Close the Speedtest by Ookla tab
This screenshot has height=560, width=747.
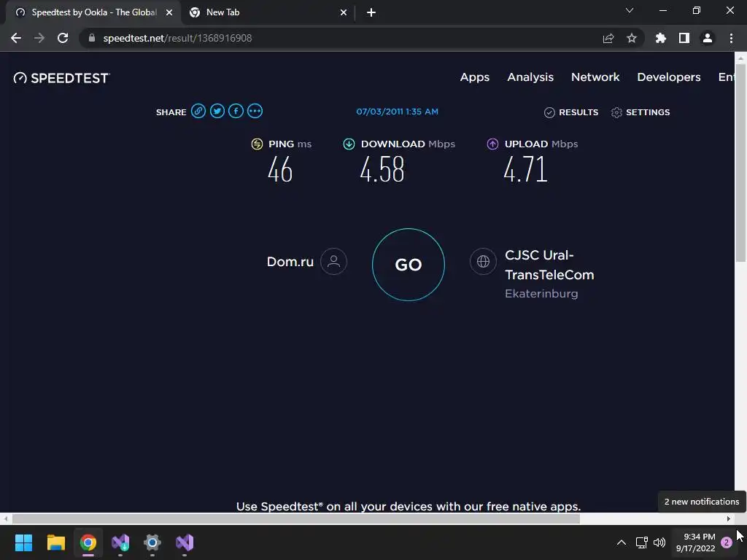169,12
